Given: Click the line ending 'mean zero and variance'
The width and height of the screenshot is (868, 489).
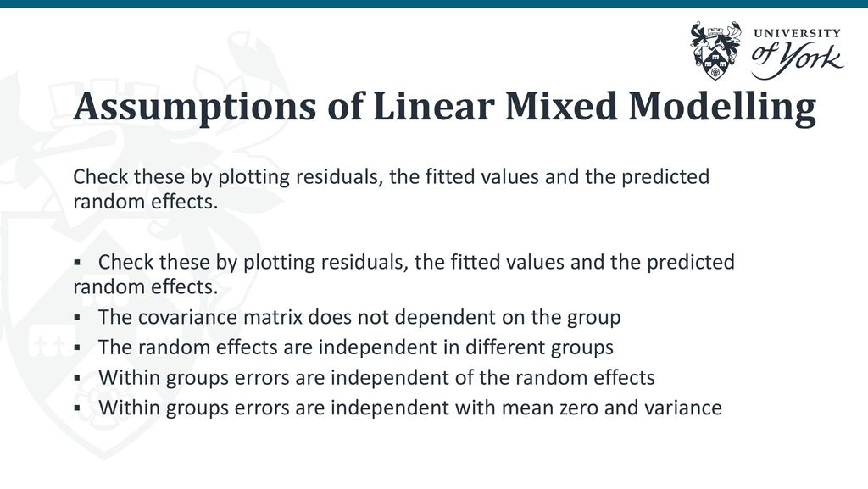Looking at the screenshot, I should (x=410, y=408).
